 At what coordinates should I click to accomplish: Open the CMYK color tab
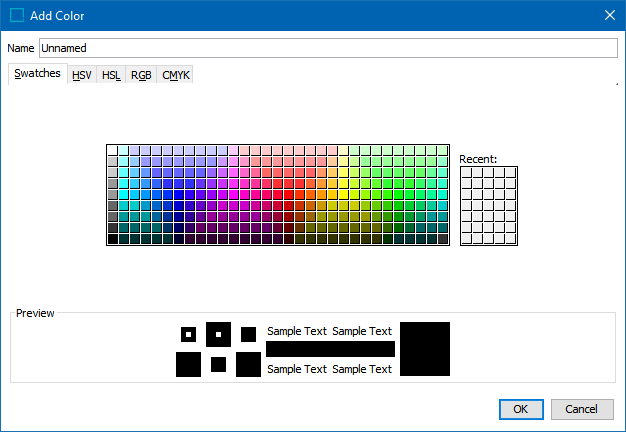(176, 75)
